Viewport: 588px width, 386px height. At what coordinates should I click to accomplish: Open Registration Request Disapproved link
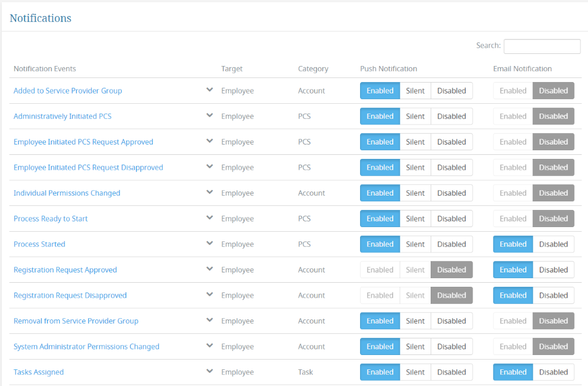click(x=70, y=295)
